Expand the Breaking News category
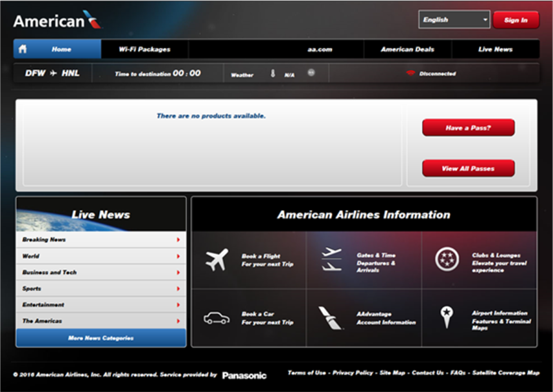The height and width of the screenshot is (392, 553). [x=101, y=240]
